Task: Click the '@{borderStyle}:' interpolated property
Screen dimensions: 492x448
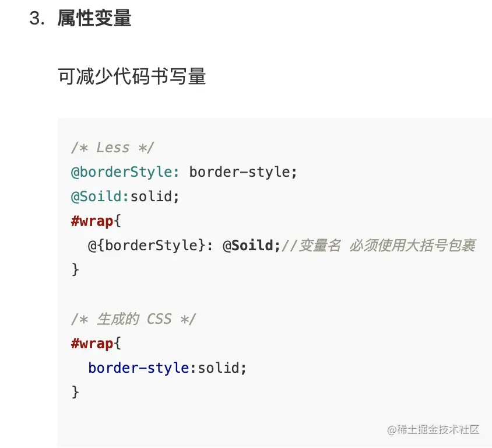Action: click(150, 246)
